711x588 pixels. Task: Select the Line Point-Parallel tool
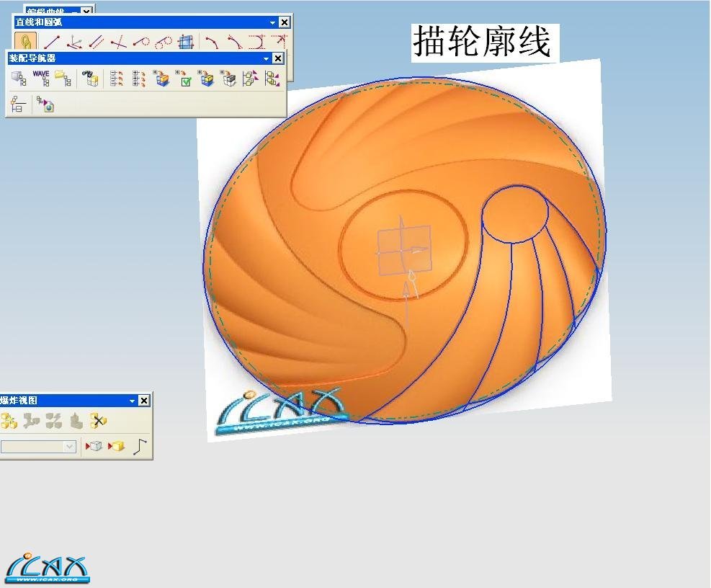tap(96, 42)
